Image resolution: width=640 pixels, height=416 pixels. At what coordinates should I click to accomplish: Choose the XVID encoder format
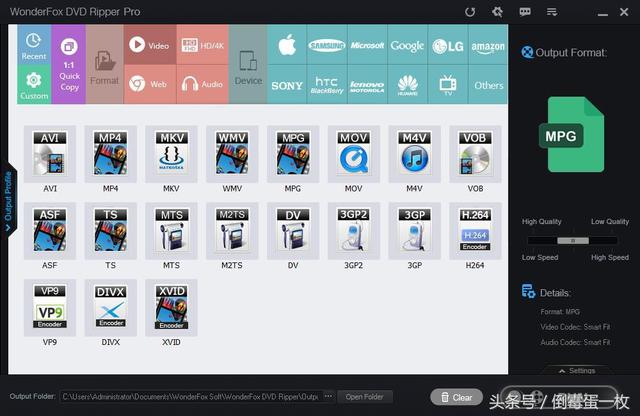point(171,312)
